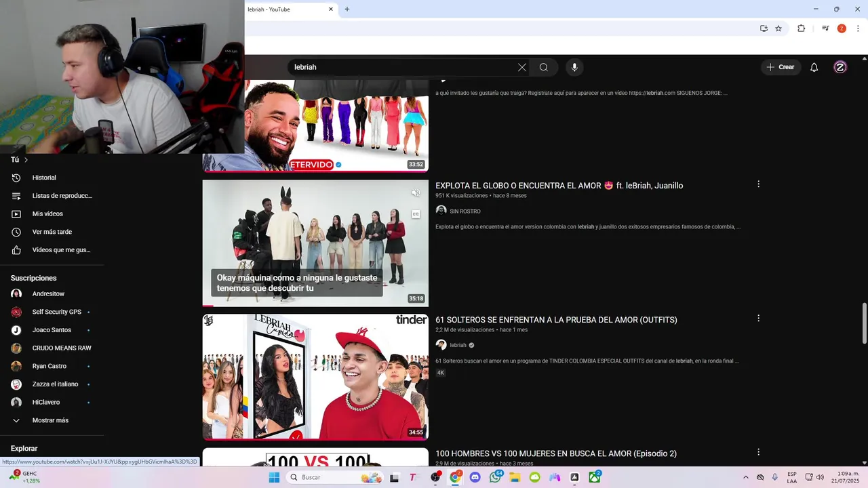Click the Explorar heading
The image size is (868, 488).
[x=24, y=449]
